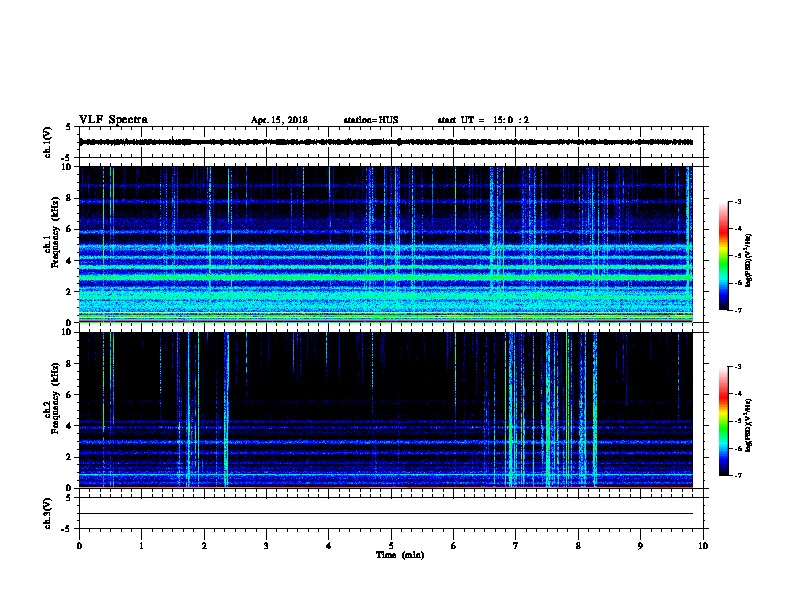Click the "-7" label on ch.1 colorbar
The width and height of the screenshot is (792, 612).
coord(737,310)
